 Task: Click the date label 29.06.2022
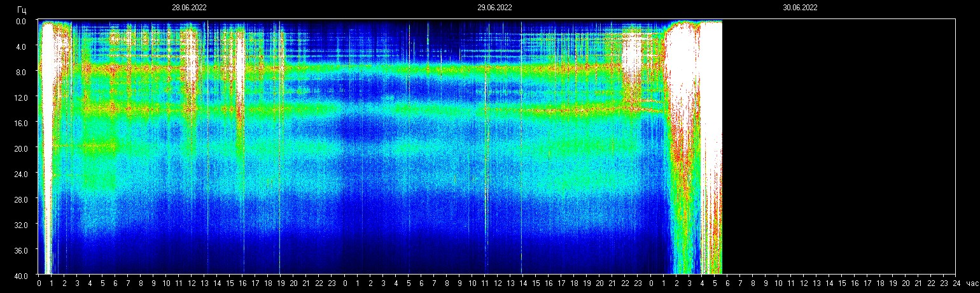point(494,8)
